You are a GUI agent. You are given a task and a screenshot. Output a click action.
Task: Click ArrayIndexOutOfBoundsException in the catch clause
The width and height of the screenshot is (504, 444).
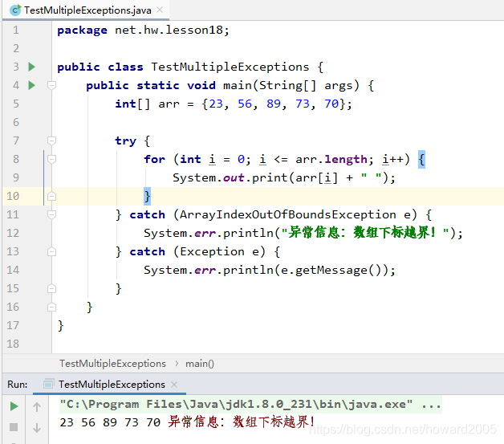(x=287, y=214)
